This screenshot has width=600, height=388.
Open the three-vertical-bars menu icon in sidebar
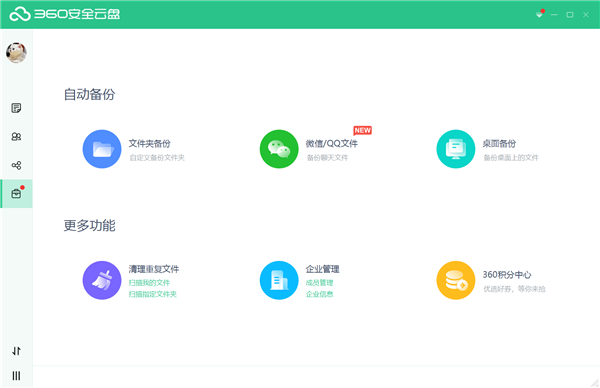click(16, 376)
